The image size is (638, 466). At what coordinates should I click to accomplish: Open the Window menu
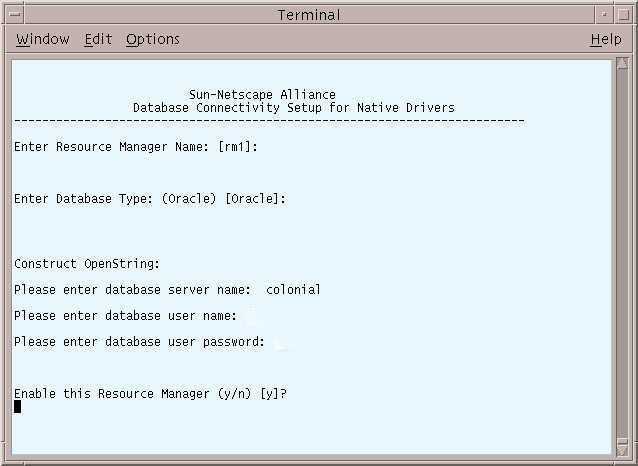point(43,39)
